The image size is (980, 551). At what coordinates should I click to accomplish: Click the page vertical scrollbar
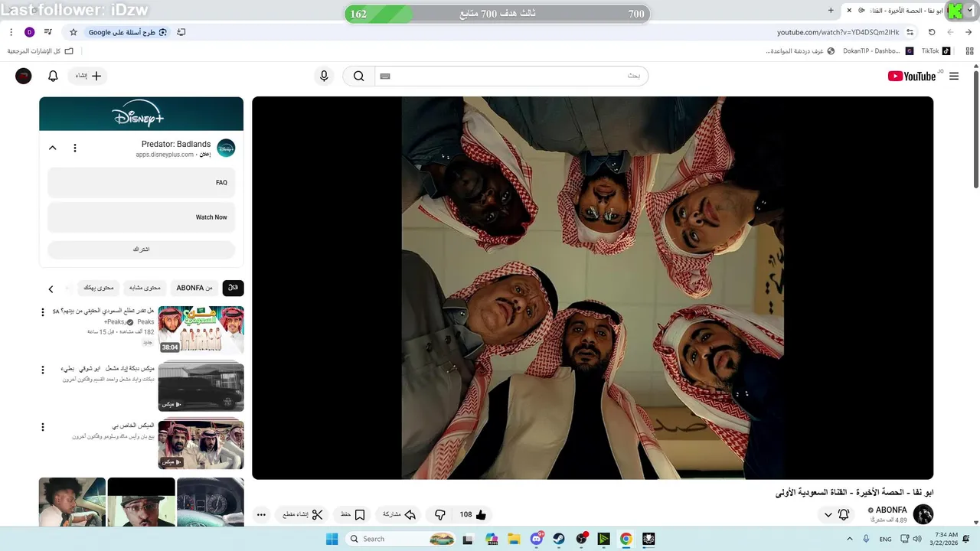point(975,130)
